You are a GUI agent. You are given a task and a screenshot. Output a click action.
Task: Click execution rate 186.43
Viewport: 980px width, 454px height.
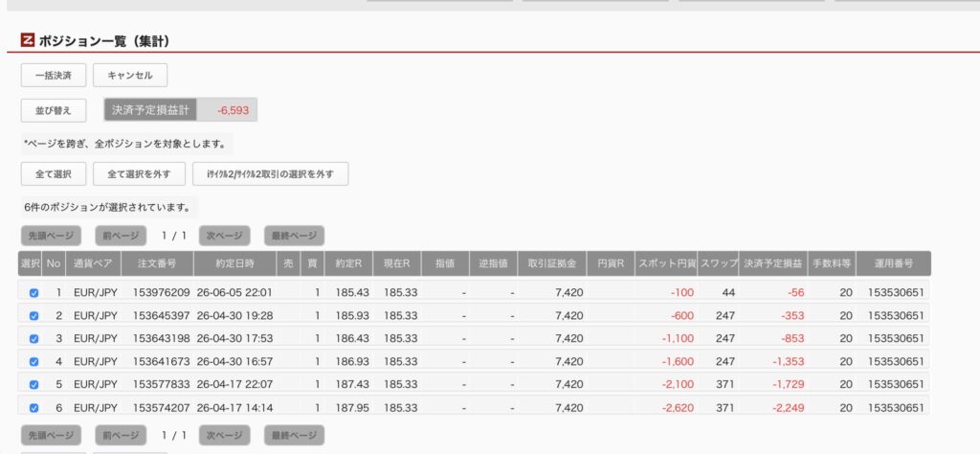352,338
